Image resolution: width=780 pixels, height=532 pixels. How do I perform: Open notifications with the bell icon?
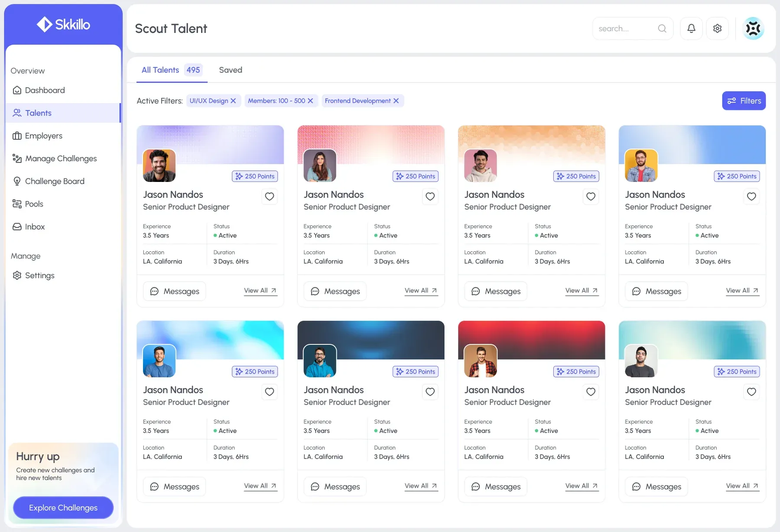(x=691, y=29)
